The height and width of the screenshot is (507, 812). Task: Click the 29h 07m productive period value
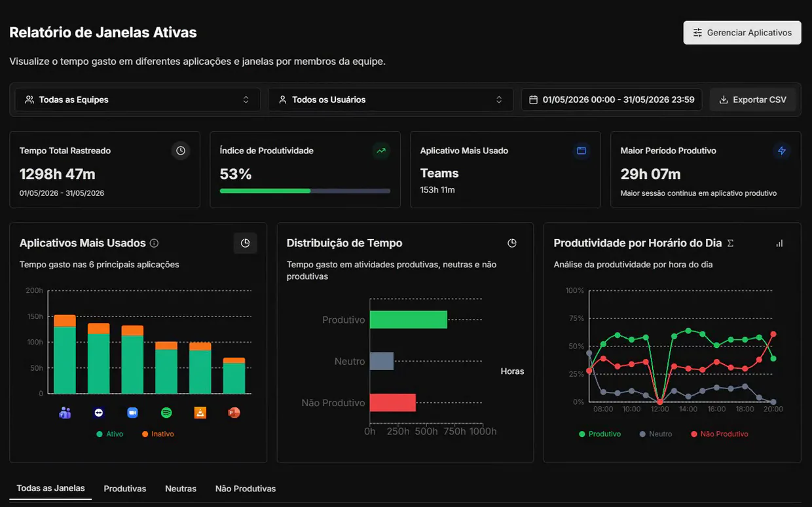coord(651,174)
